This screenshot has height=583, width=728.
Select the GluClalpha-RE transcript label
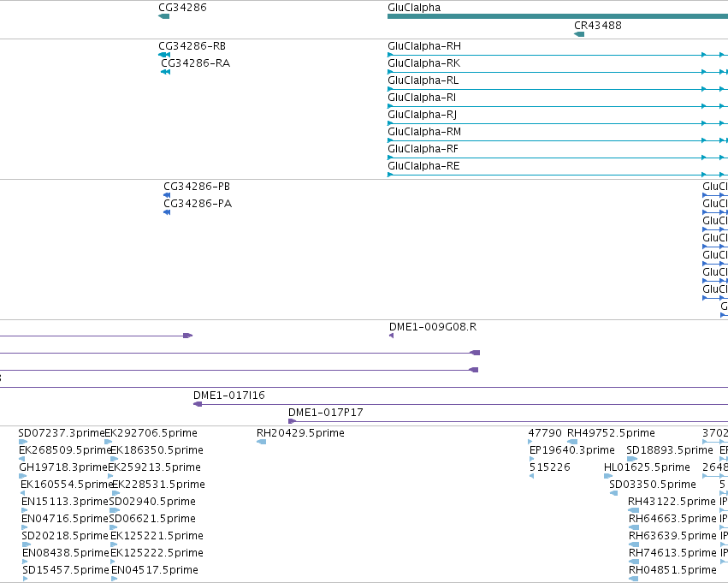pos(423,166)
